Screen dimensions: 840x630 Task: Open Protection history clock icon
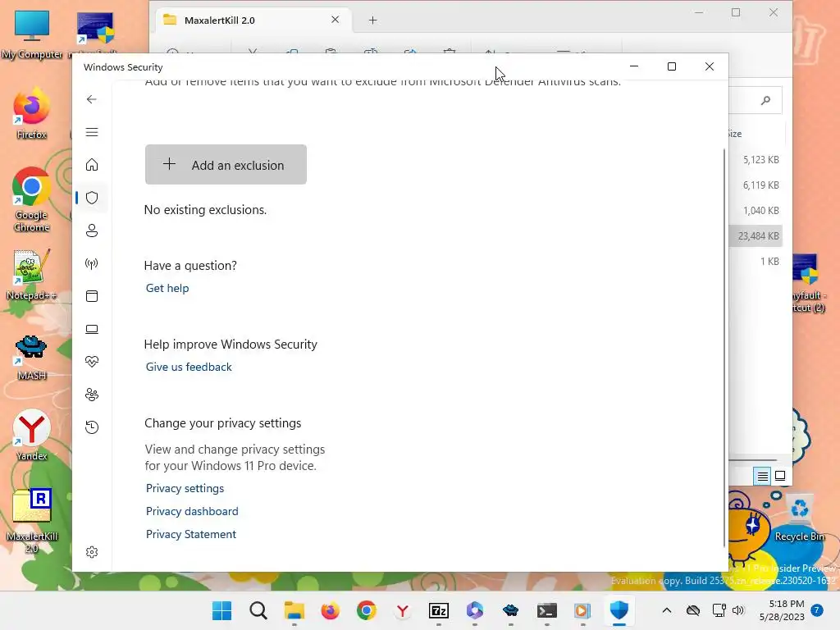click(92, 427)
